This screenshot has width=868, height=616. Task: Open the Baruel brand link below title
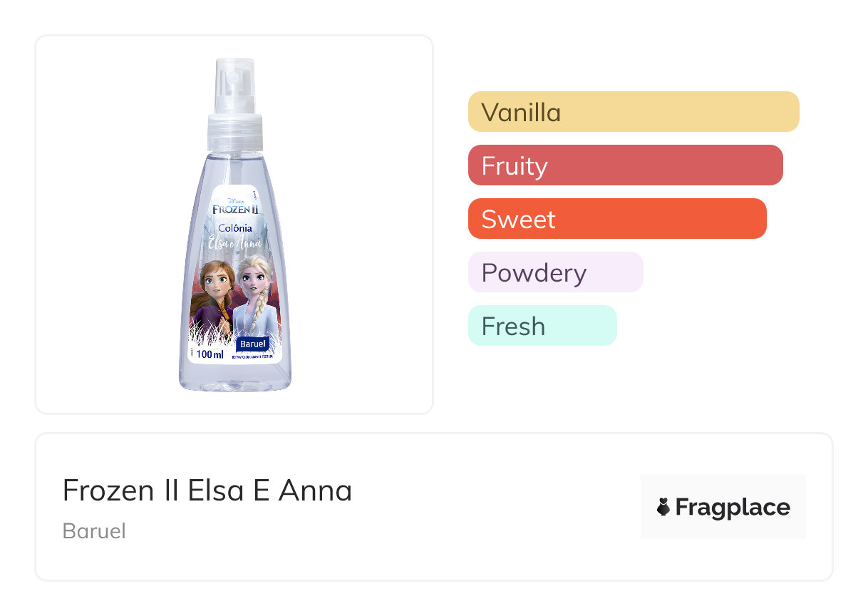pyautogui.click(x=94, y=531)
